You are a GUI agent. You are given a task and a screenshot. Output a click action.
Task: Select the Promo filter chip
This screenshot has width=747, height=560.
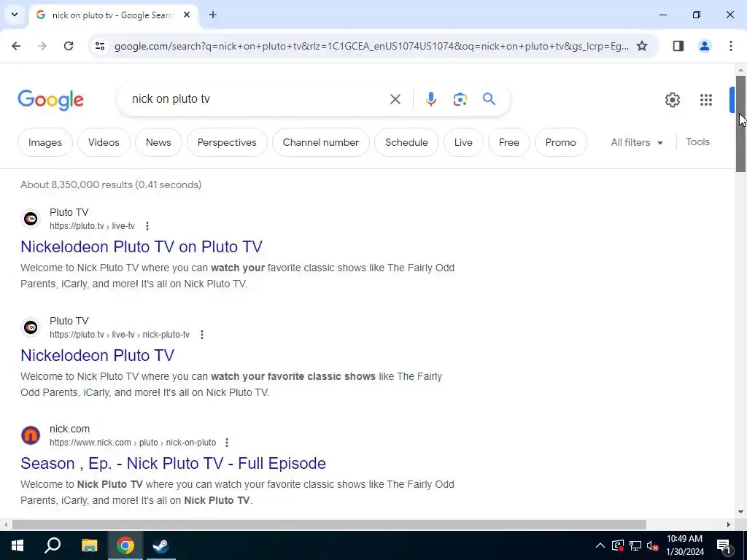coord(561,142)
